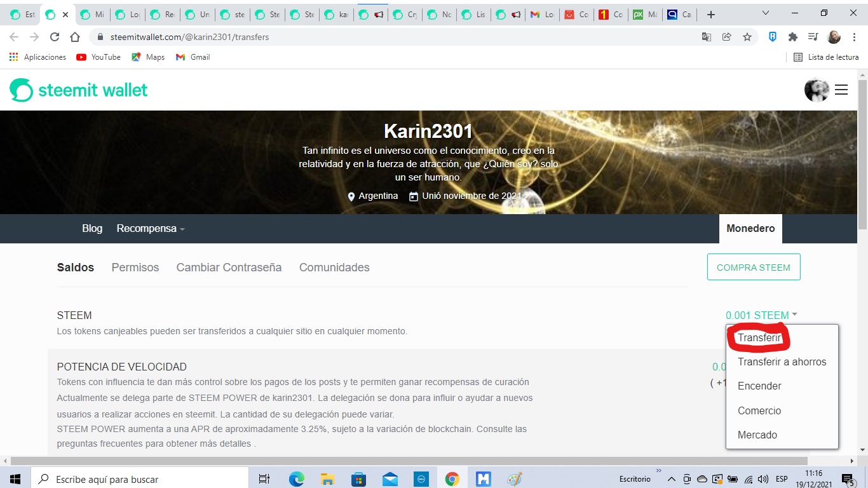Open the translate page icon in address bar
The height and width of the screenshot is (488, 868).
click(x=707, y=37)
